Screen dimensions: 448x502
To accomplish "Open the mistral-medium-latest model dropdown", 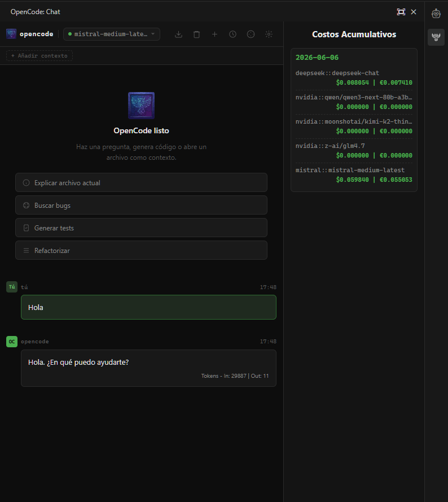I will pyautogui.click(x=112, y=34).
